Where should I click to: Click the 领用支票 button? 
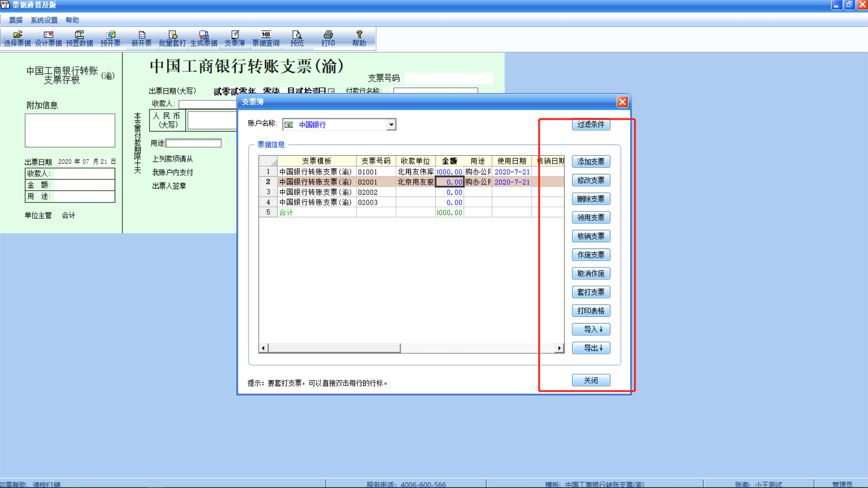click(x=591, y=217)
